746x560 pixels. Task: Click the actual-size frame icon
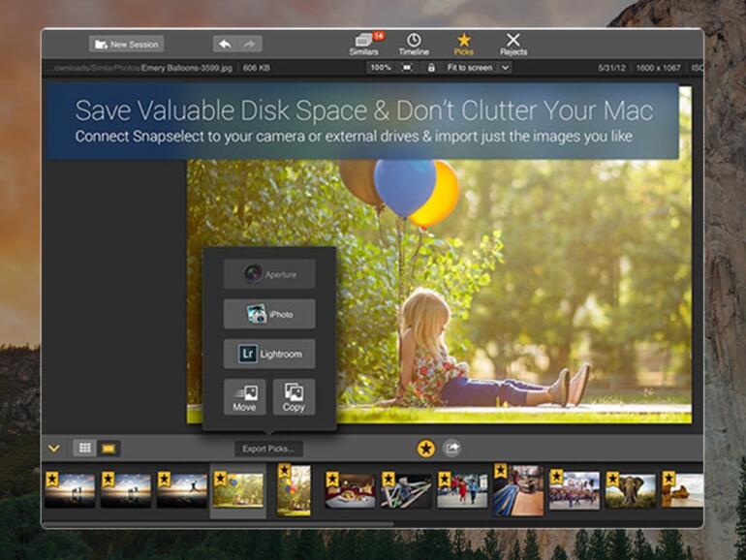(x=407, y=68)
